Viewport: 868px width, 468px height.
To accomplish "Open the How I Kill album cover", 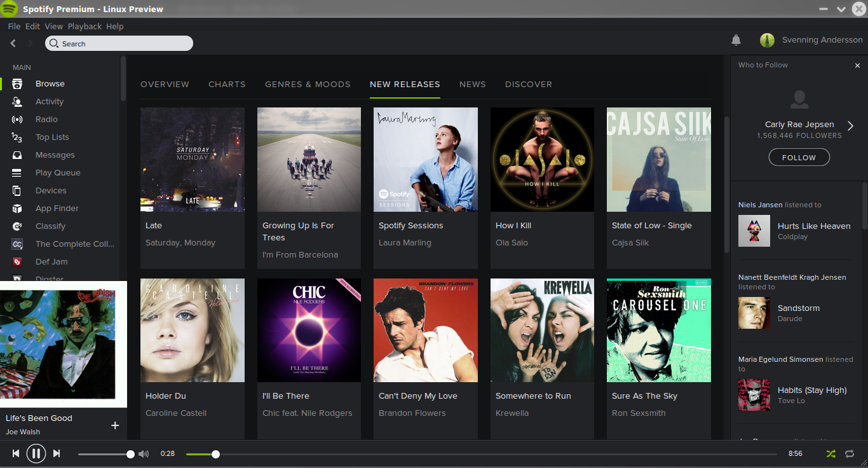I will [542, 160].
